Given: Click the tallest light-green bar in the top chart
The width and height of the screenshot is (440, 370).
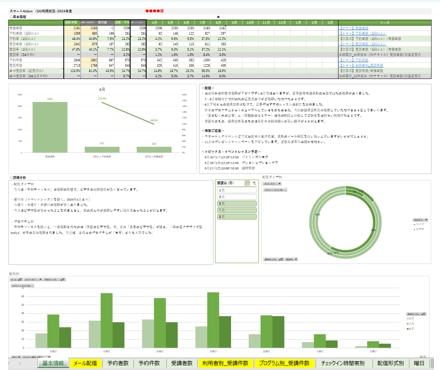Looking at the screenshot, I should [x=50, y=127].
